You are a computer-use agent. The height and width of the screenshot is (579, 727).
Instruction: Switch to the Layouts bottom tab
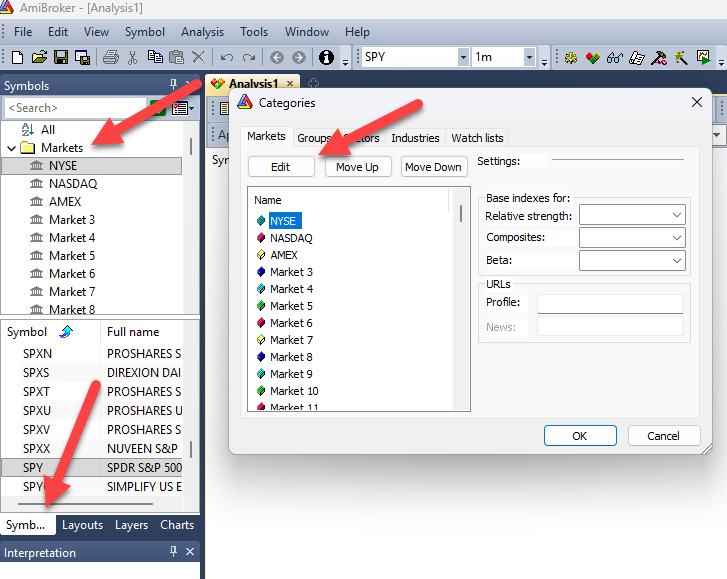[x=83, y=525]
